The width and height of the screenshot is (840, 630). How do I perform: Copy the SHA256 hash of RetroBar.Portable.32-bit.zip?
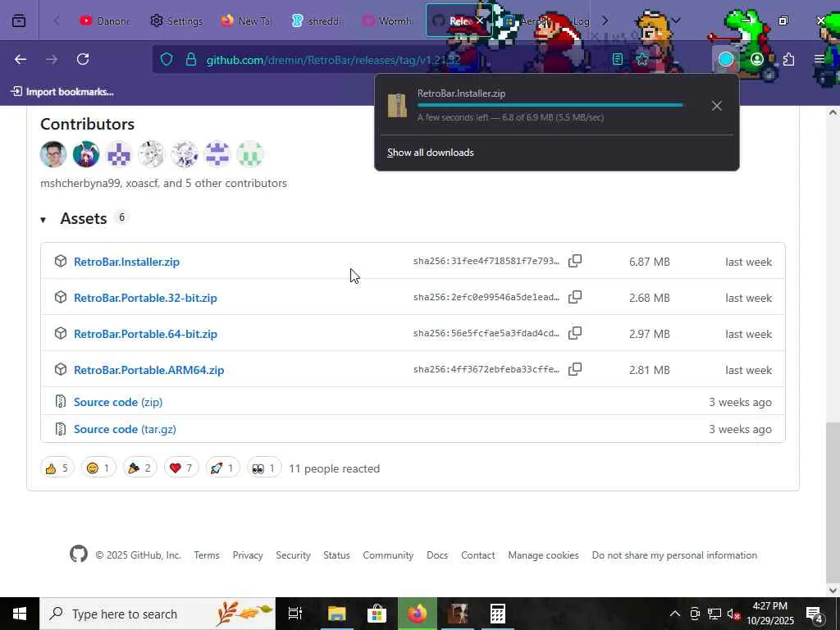[575, 297]
